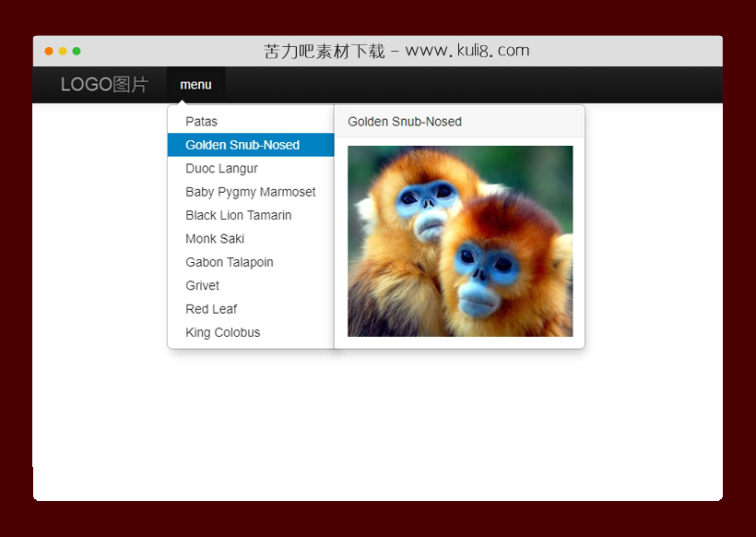
Task: Click the Golden Snub-Nosed popover title
Action: (405, 122)
